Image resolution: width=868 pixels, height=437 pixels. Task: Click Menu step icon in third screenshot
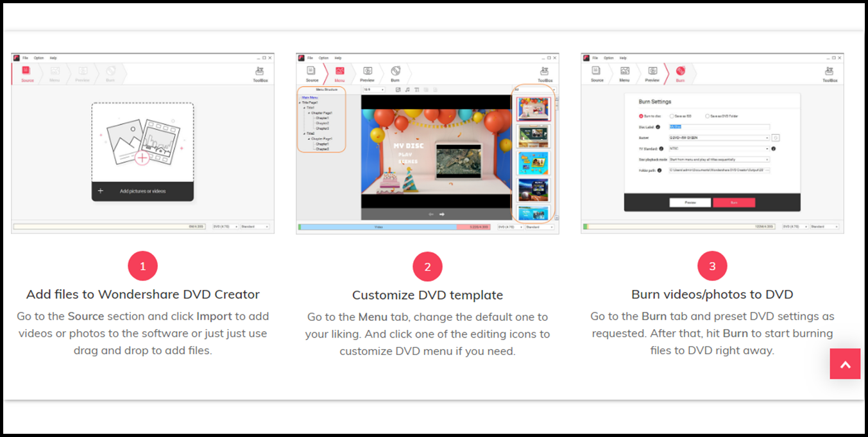coord(625,71)
